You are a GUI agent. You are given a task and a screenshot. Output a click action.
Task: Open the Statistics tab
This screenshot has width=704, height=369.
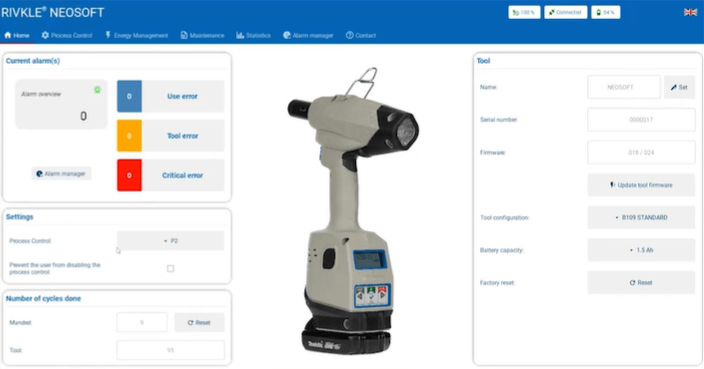(x=253, y=35)
